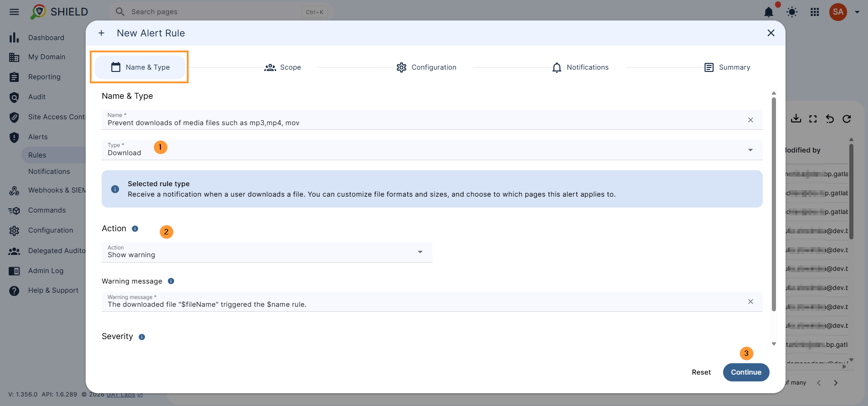Click the fullscreen icon above the table

click(x=813, y=119)
